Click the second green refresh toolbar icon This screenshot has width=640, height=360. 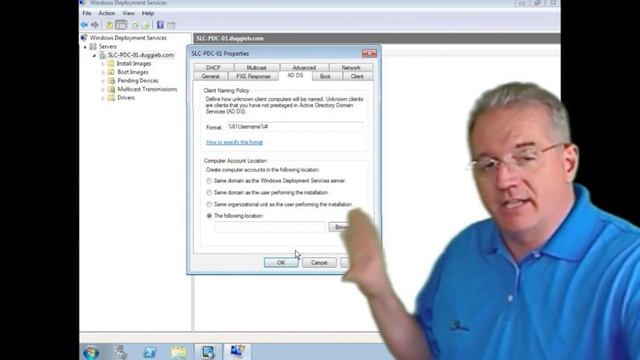pos(146,25)
